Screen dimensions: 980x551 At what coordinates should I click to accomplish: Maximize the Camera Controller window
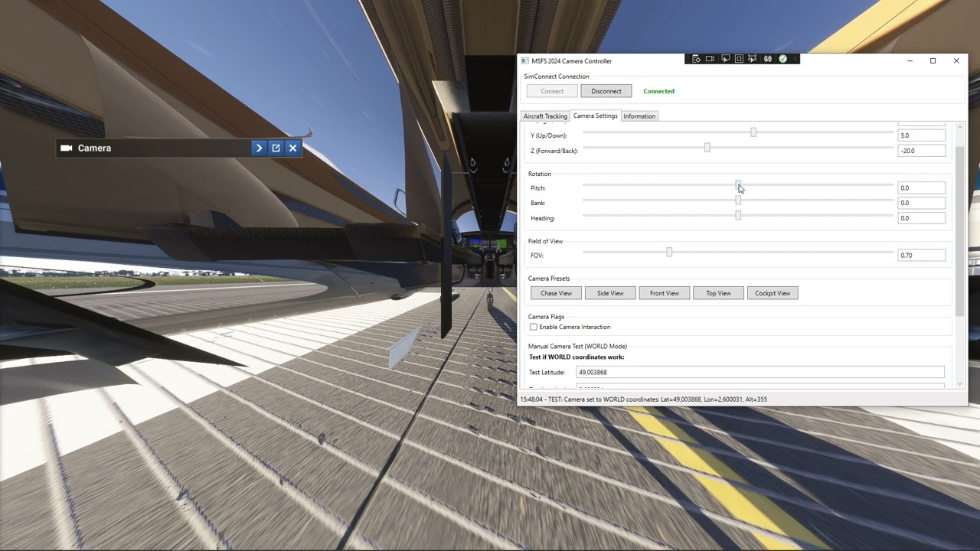[x=933, y=61]
